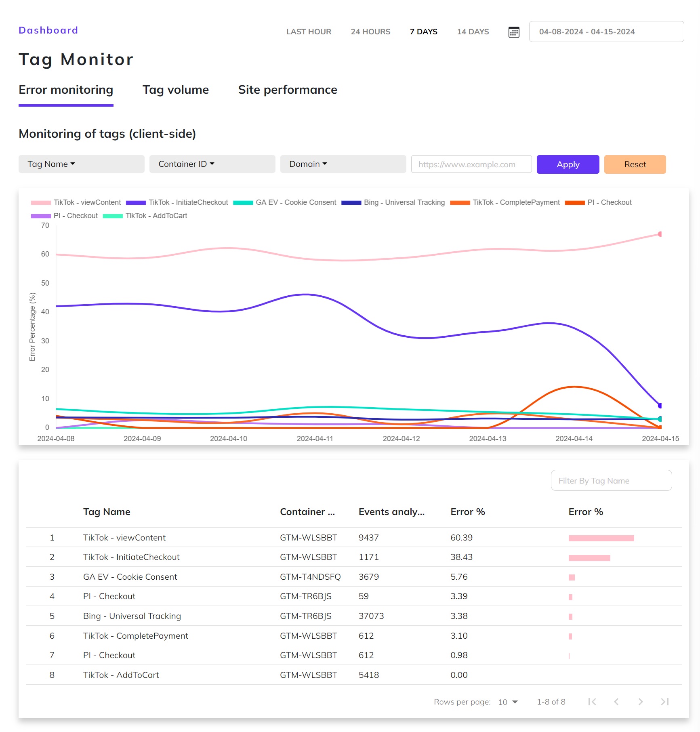Sort by Tag Name column header

(107, 512)
